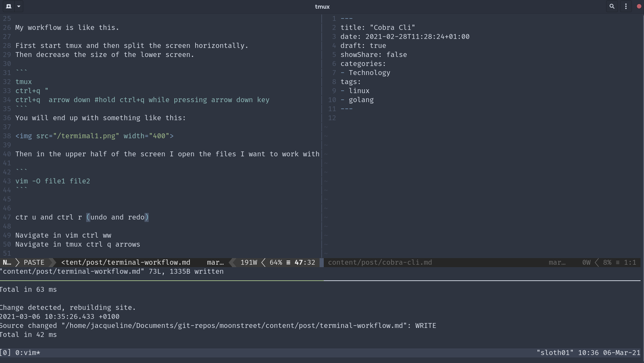The image size is (644, 363).
Task: Click "Change detected, rebuilding site." output
Action: [68, 307]
